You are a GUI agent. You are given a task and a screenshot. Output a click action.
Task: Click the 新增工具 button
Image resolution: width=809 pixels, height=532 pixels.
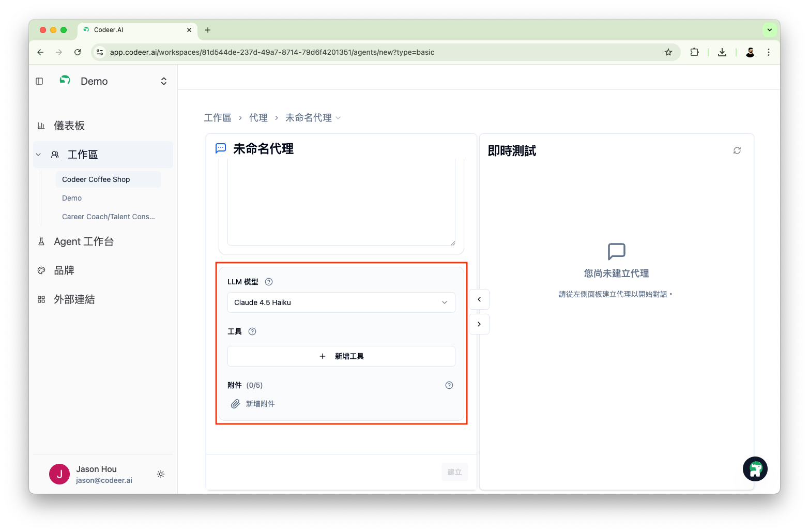(341, 356)
